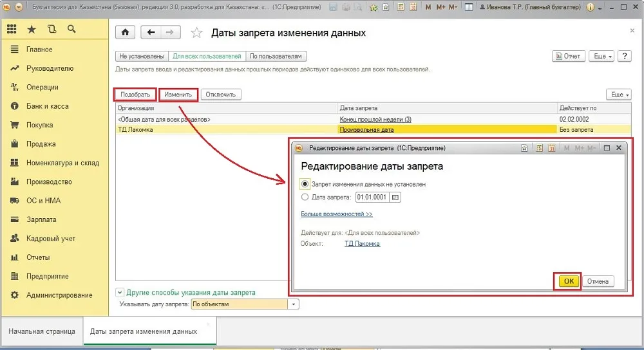This screenshot has height=350, width=644.
Task: Open the 'Указывать дату запрета' dropdown arrow
Action: point(293,304)
